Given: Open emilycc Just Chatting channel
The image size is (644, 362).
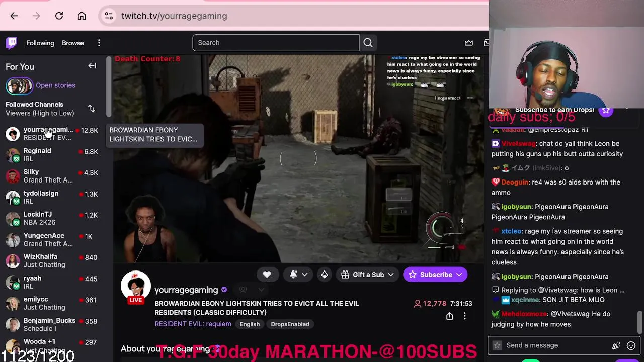Looking at the screenshot, I should pos(53,303).
